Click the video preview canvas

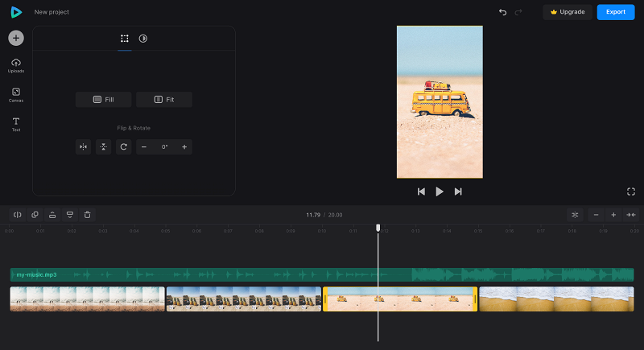(x=440, y=101)
